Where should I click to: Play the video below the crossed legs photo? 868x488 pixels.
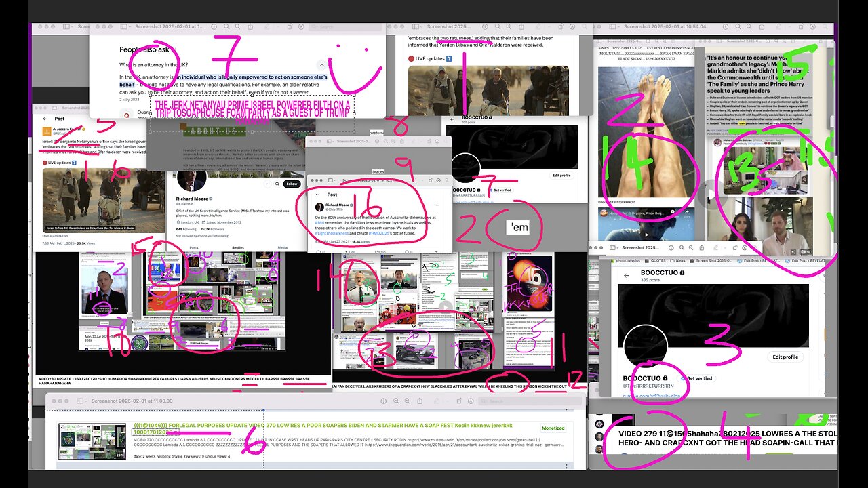point(647,235)
